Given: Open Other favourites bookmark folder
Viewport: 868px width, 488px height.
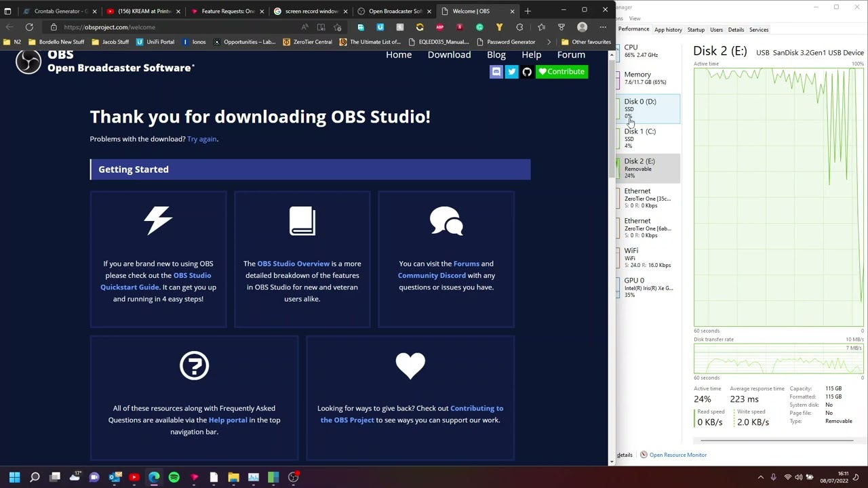Looking at the screenshot, I should tap(586, 42).
